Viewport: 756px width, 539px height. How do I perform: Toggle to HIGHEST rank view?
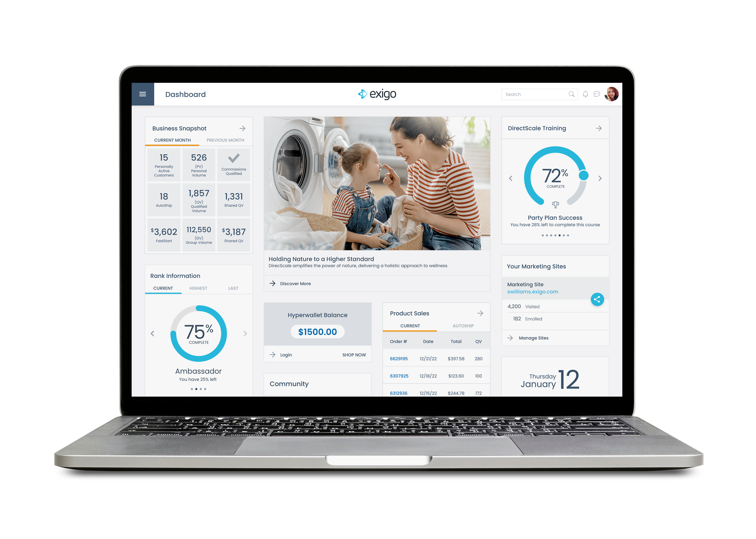[199, 287]
